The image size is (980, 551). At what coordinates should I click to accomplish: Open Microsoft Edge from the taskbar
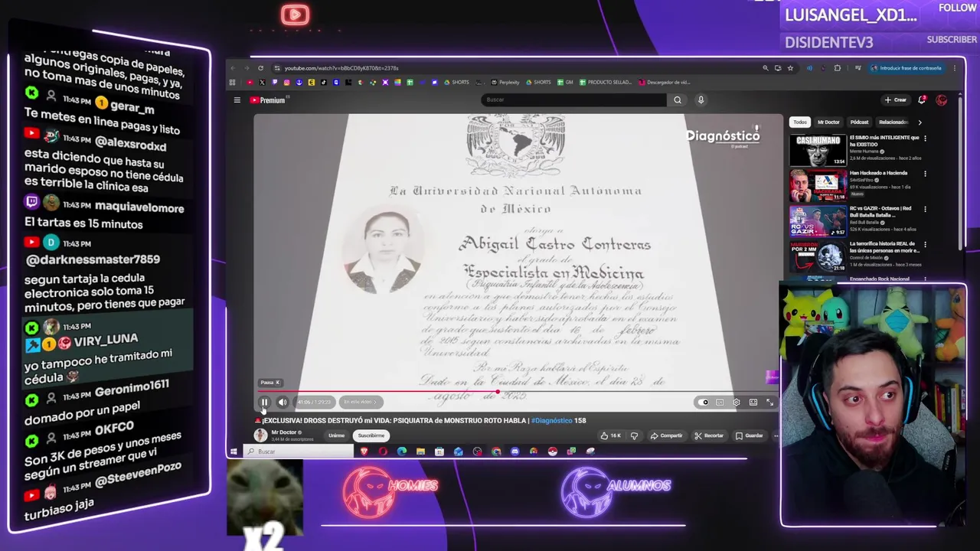pyautogui.click(x=402, y=452)
